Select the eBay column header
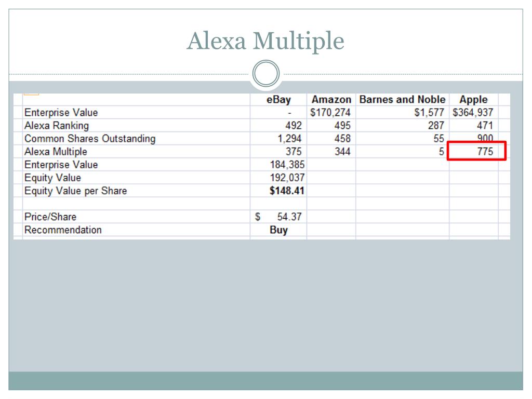 click(x=278, y=100)
